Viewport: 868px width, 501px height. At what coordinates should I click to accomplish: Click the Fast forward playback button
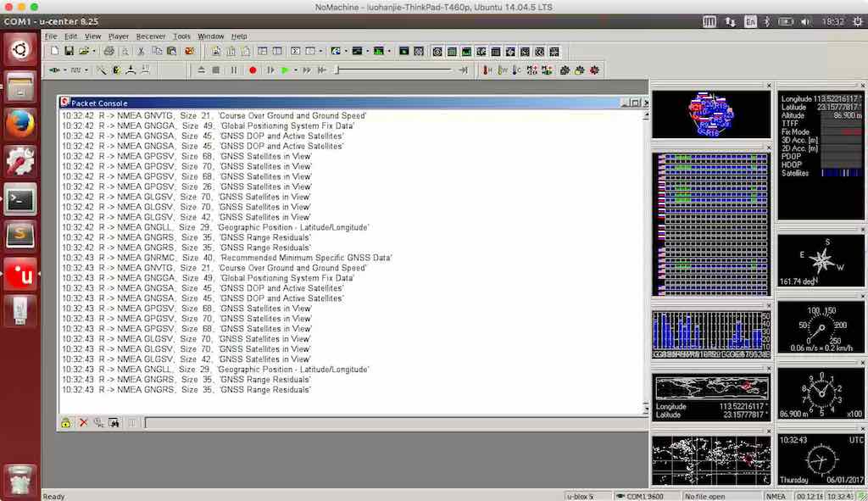pyautogui.click(x=306, y=70)
